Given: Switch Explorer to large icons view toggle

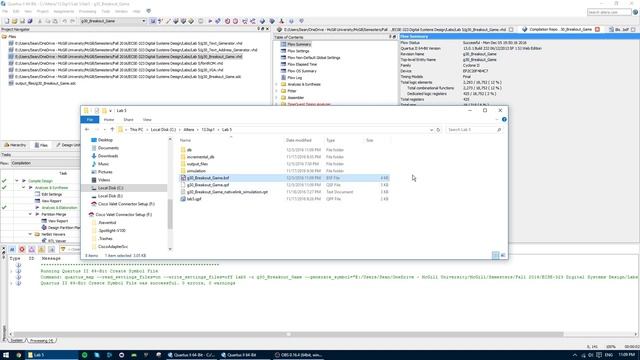Looking at the screenshot, I should [503, 255].
